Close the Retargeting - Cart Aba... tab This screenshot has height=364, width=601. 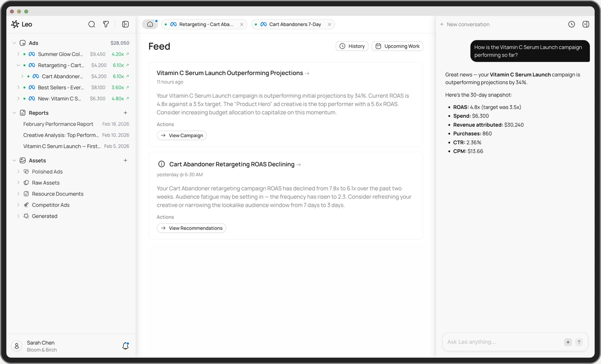[x=242, y=24]
